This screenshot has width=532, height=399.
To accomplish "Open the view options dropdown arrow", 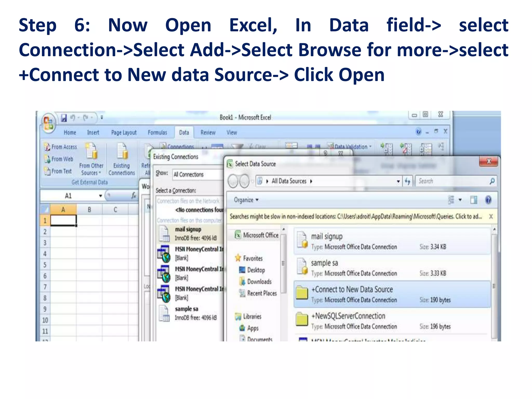I will 460,200.
